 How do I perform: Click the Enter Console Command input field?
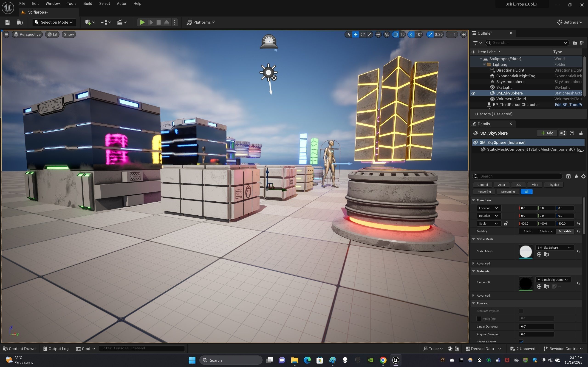point(141,348)
